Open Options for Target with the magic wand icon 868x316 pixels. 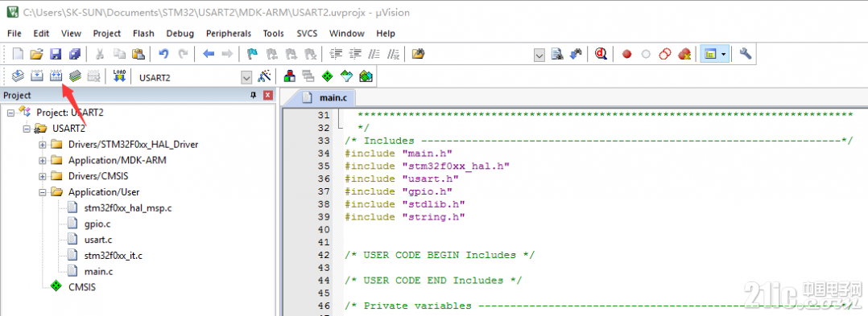tap(266, 76)
